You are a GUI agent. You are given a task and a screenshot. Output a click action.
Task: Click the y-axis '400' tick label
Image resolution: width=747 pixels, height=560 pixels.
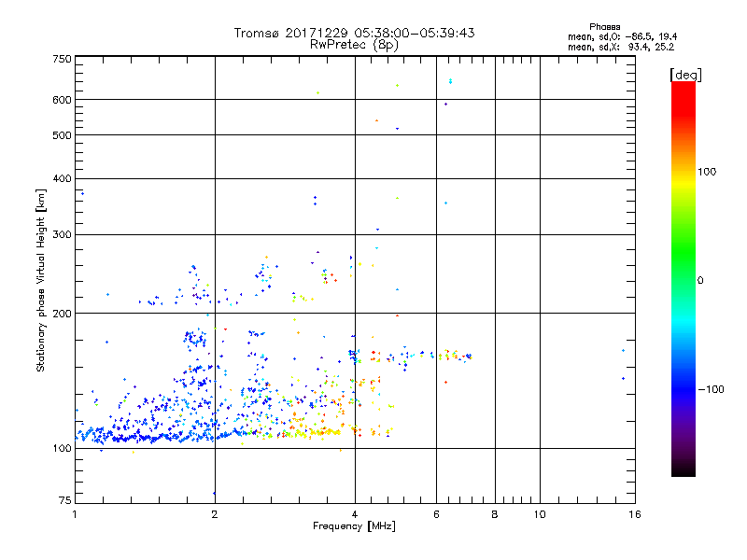pyautogui.click(x=62, y=178)
